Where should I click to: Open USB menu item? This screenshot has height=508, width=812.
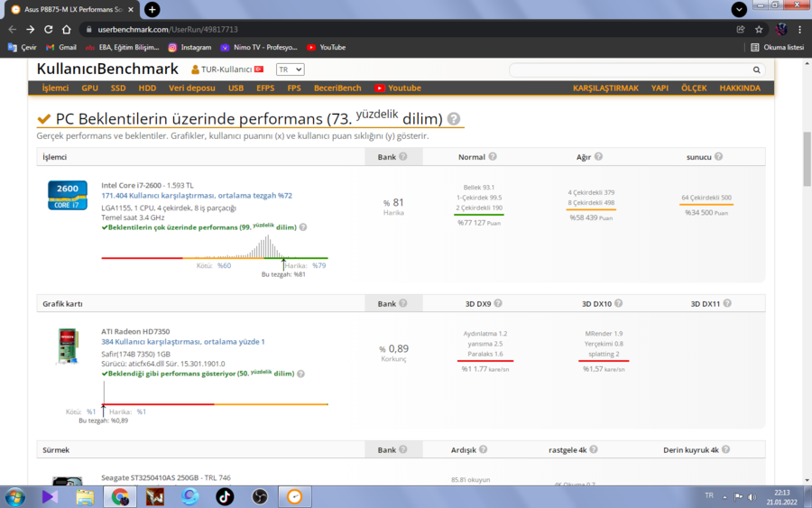pyautogui.click(x=235, y=88)
